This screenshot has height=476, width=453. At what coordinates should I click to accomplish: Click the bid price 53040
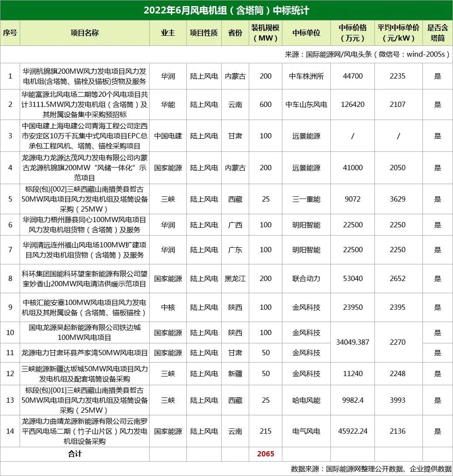pyautogui.click(x=353, y=279)
